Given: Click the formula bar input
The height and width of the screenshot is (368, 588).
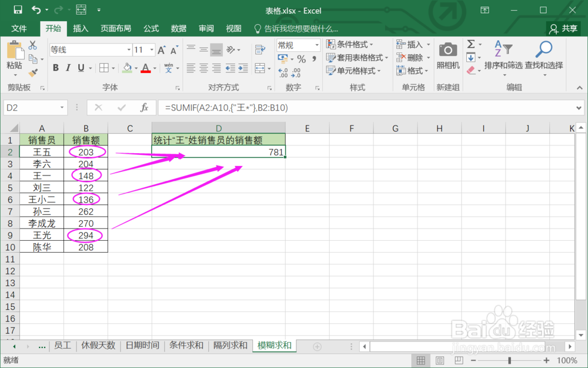Looking at the screenshot, I should point(367,108).
